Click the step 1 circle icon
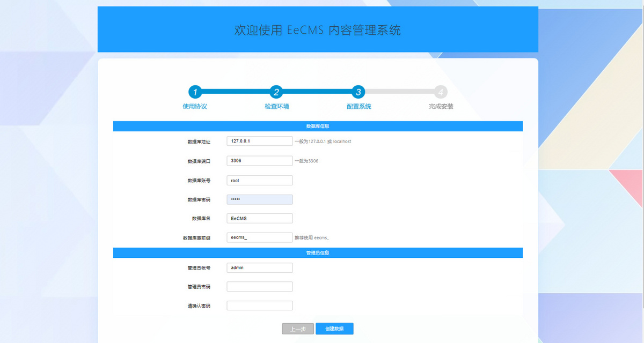The width and height of the screenshot is (644, 343). pos(195,92)
